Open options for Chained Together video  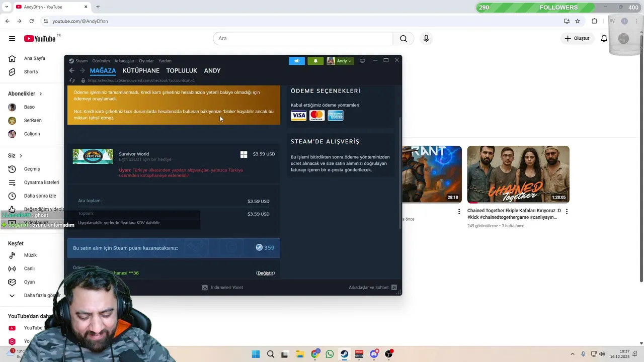pos(567,212)
